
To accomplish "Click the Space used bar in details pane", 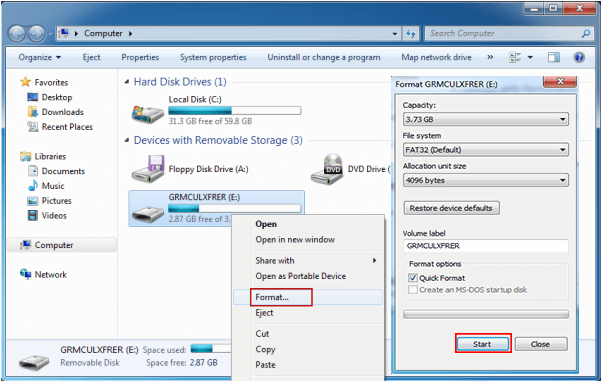I will (211, 349).
